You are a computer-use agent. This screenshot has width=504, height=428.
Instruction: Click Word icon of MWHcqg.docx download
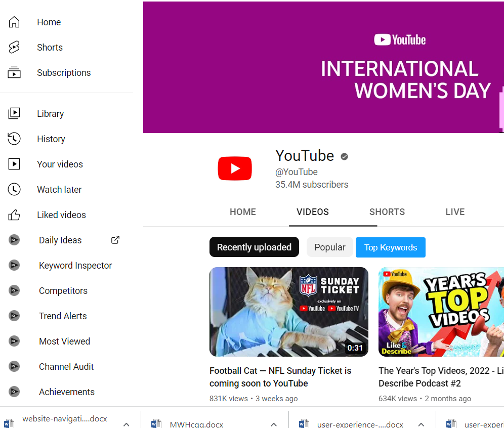pyautogui.click(x=156, y=423)
